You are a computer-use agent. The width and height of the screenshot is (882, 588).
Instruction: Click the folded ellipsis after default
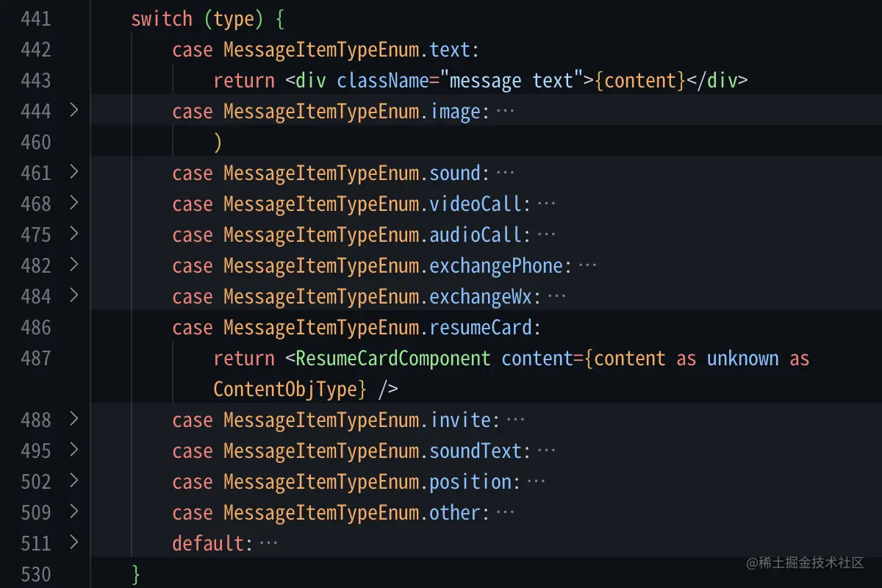pyautogui.click(x=269, y=544)
